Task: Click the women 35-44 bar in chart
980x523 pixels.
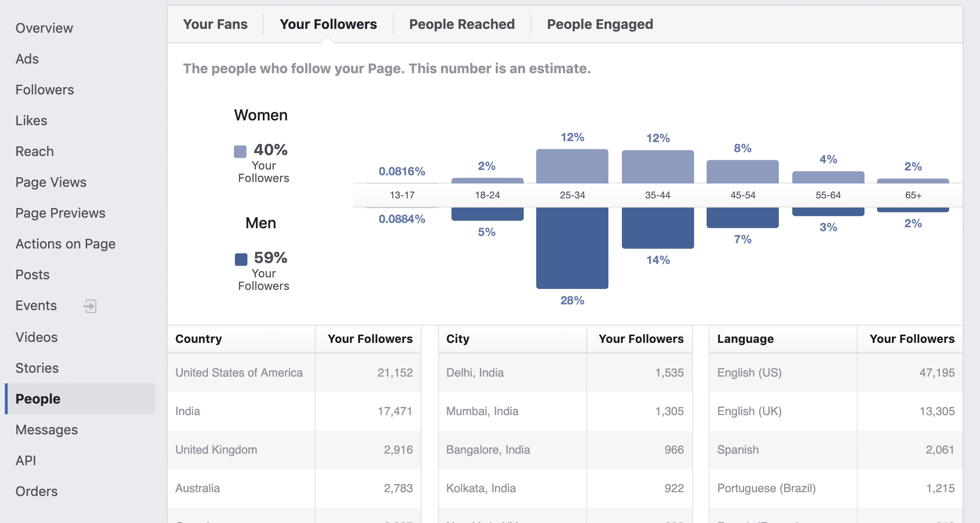Action: [658, 167]
